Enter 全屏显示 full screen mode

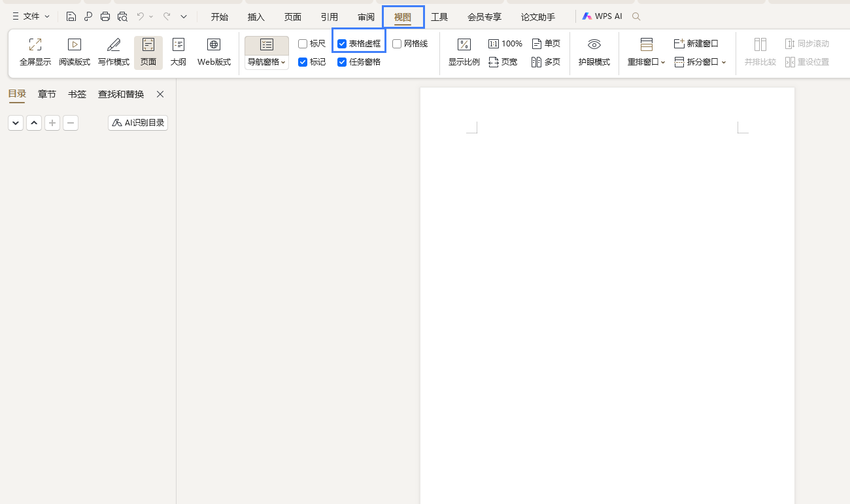(x=35, y=52)
